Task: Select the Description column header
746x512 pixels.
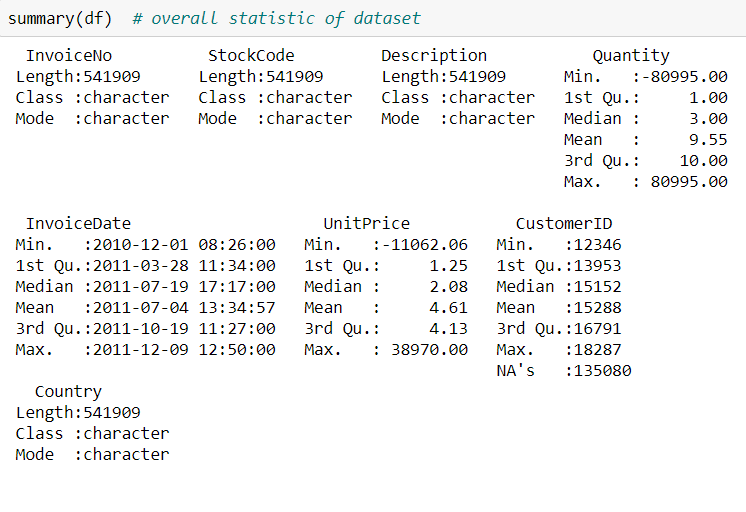Action: pyautogui.click(x=434, y=56)
